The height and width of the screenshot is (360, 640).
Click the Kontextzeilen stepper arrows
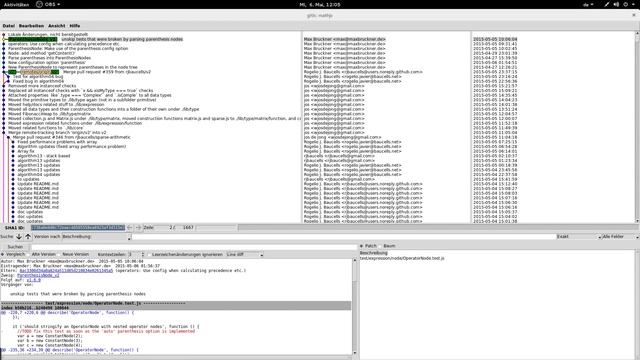142,254
